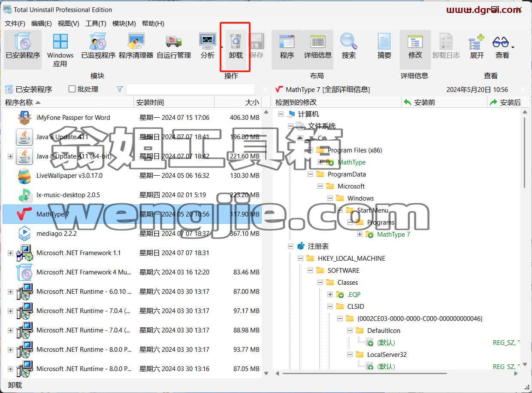Toggle the 程序 layout panel
Screen dimensions: 532x393
(287, 49)
